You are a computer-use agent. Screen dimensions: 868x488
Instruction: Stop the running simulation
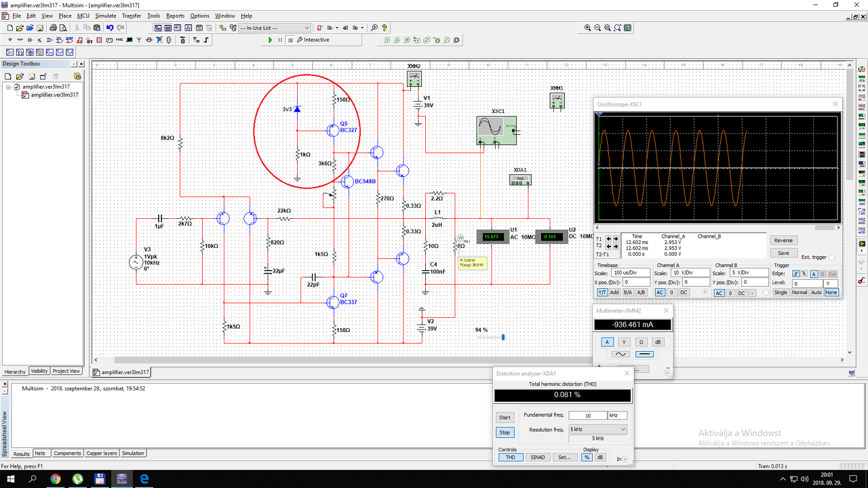click(x=290, y=40)
